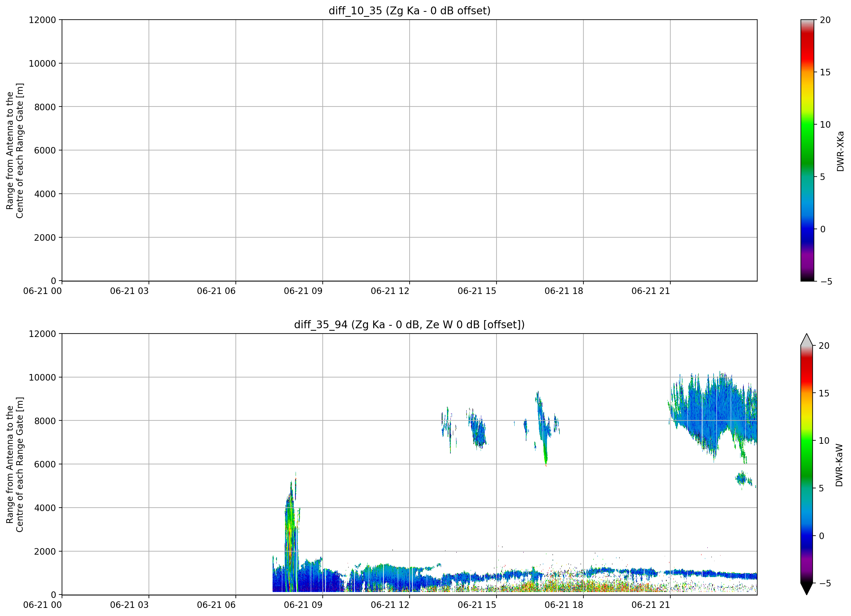Click tick label 10 on DWR-KaW colorbar

[x=824, y=440]
